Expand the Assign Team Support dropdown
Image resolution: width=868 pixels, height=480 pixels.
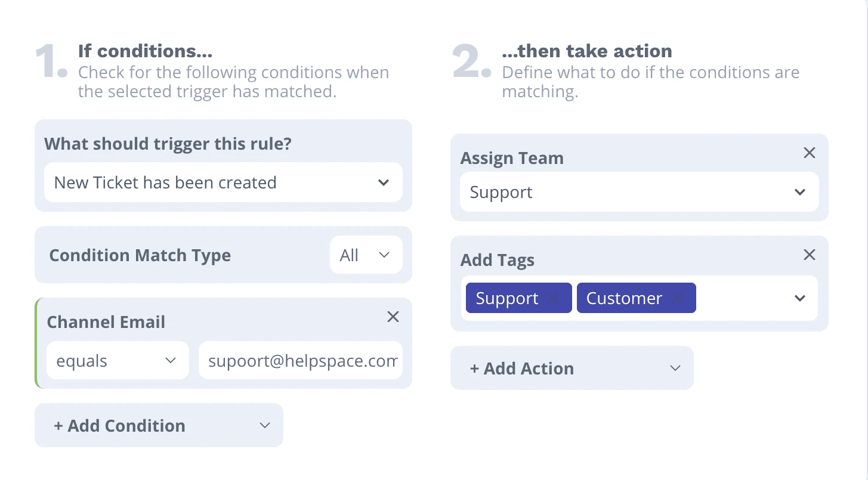639,192
